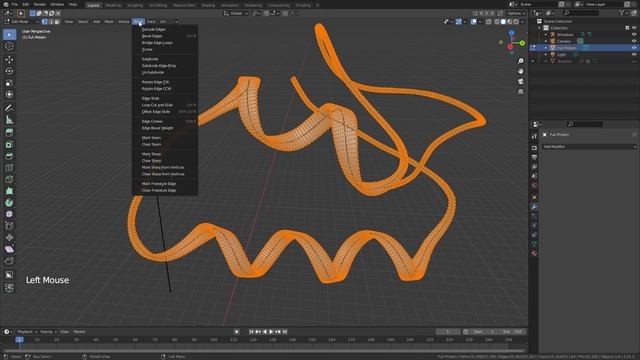Click Edge Crease in Edge menu
640x360 pixels.
tap(152, 122)
